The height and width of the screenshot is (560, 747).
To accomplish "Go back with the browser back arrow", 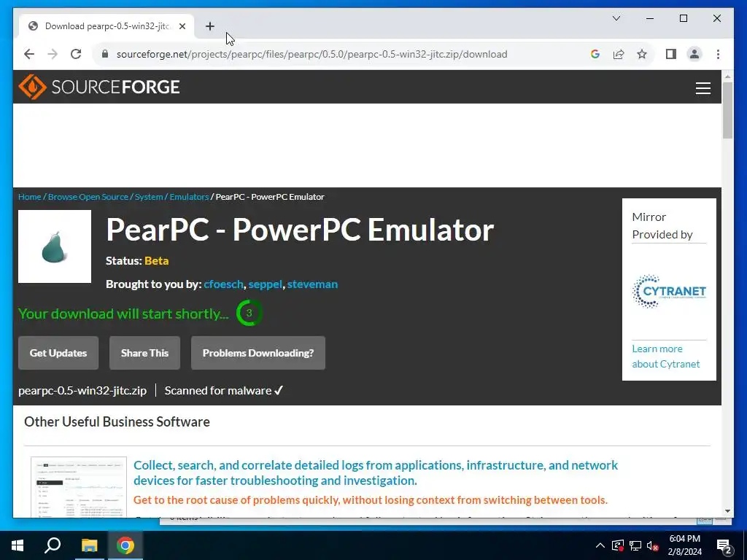I will click(29, 54).
